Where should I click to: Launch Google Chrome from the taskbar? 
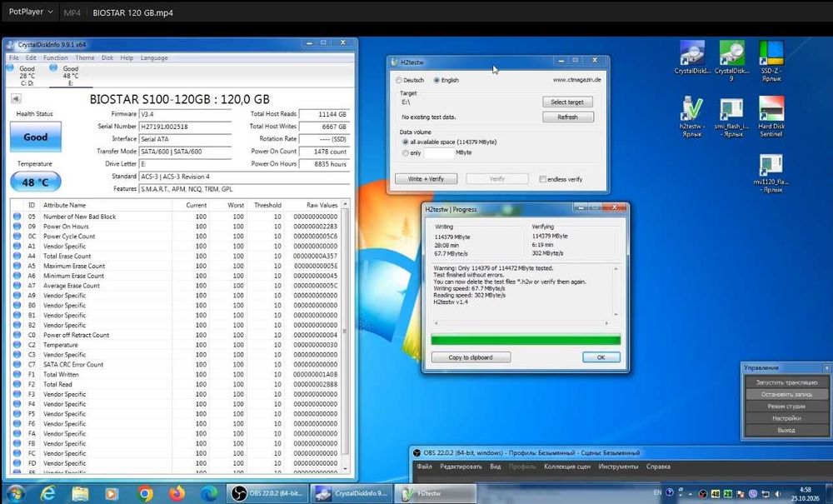144,493
